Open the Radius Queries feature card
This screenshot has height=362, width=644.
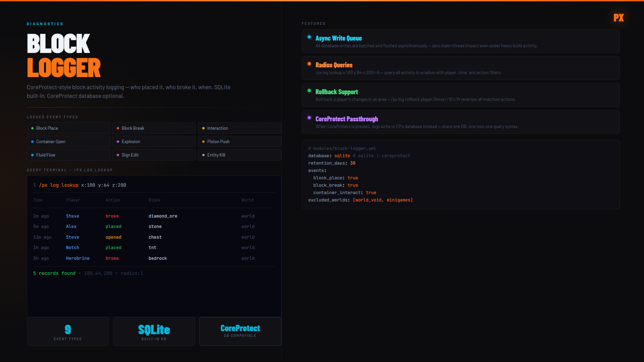(461, 68)
